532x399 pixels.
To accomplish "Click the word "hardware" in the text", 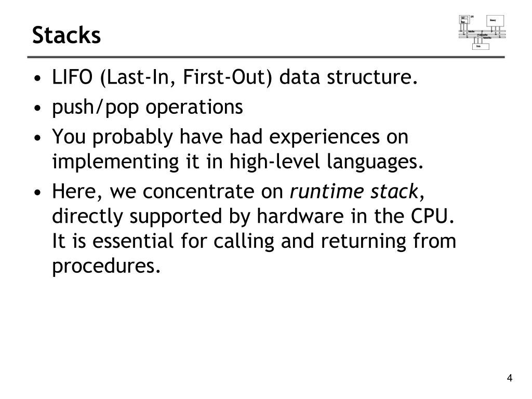I will coord(300,216).
